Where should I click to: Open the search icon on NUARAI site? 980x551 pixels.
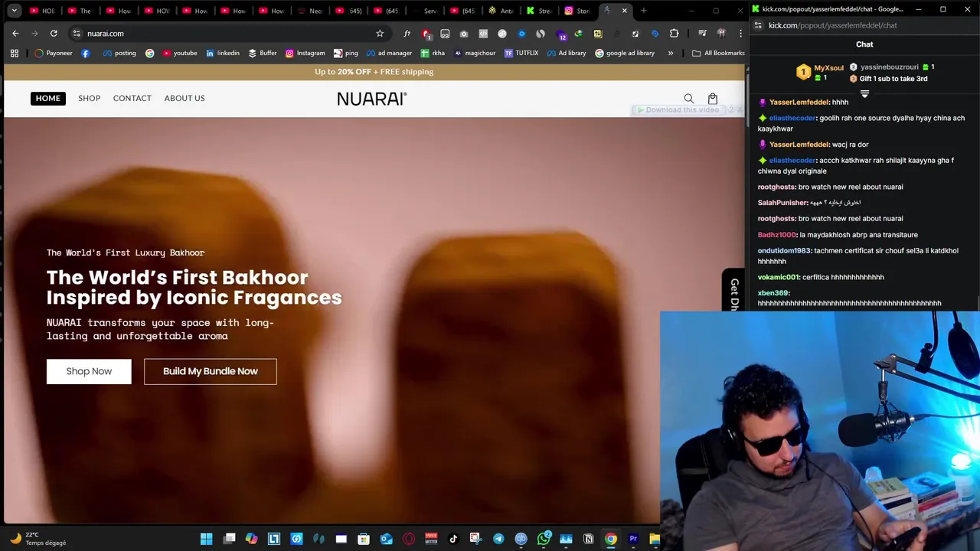[x=689, y=99]
